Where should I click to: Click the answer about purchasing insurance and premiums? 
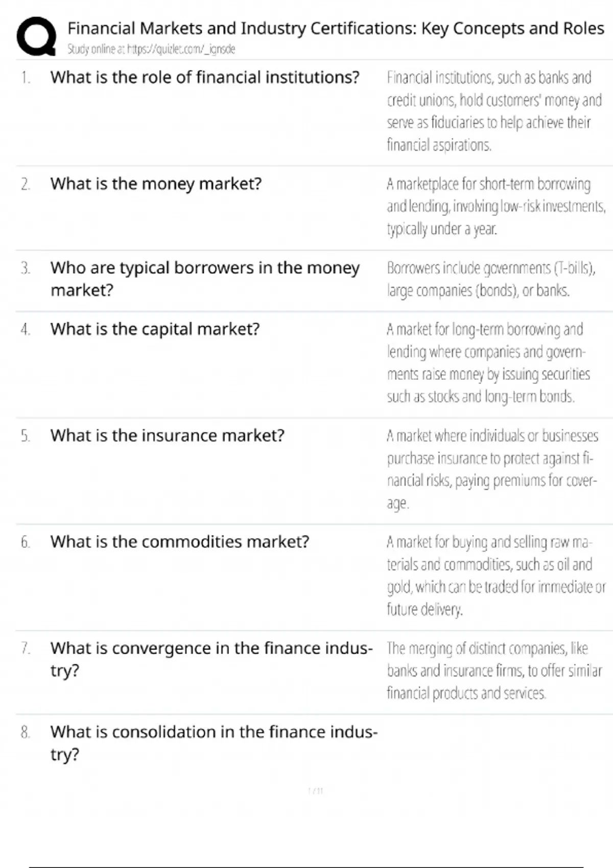click(x=492, y=469)
